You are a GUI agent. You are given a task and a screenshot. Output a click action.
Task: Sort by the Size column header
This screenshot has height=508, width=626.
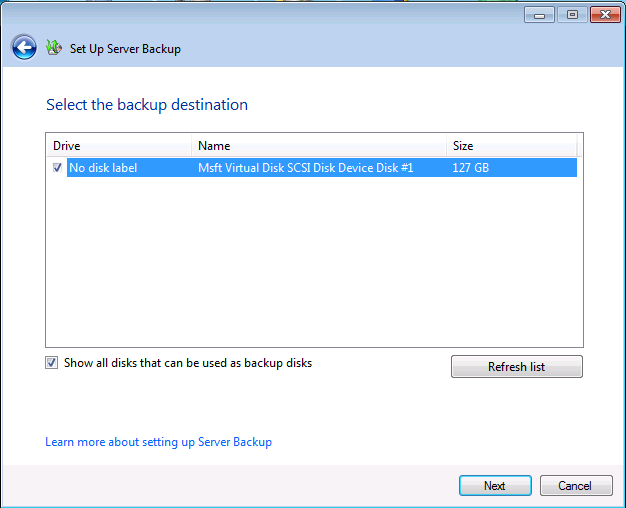tap(512, 146)
